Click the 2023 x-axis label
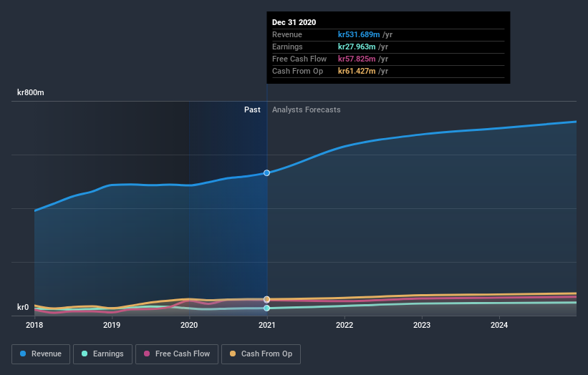The width and height of the screenshot is (588, 375). 422,325
